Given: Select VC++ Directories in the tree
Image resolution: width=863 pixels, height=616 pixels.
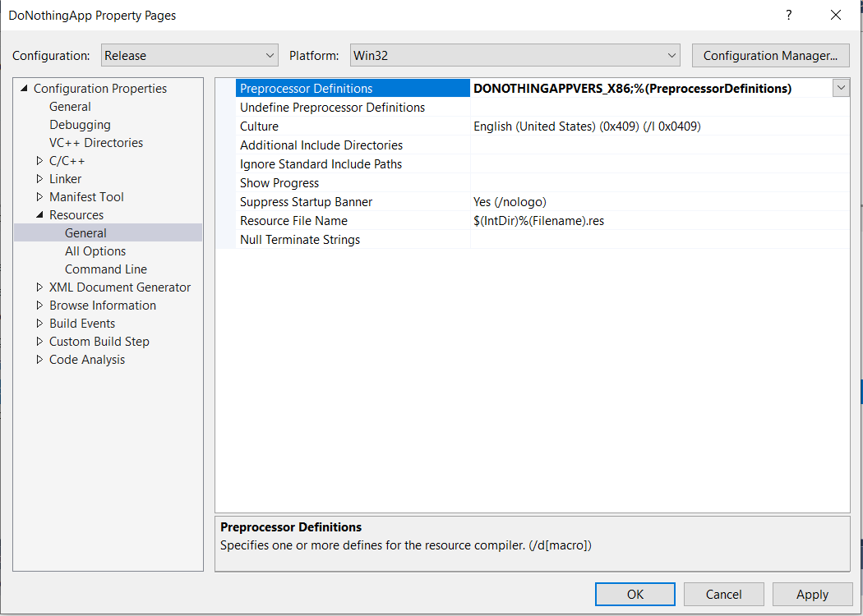Looking at the screenshot, I should pyautogui.click(x=96, y=142).
